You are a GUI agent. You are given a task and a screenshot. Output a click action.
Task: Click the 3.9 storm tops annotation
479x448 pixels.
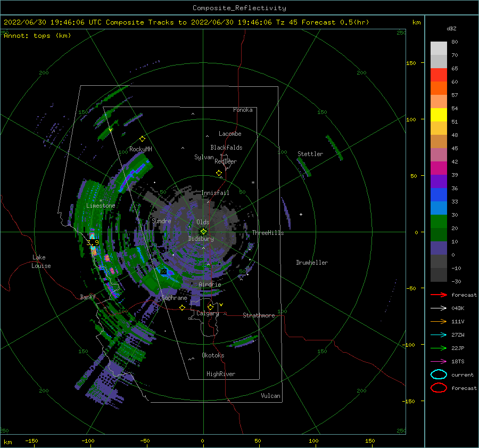(93, 242)
